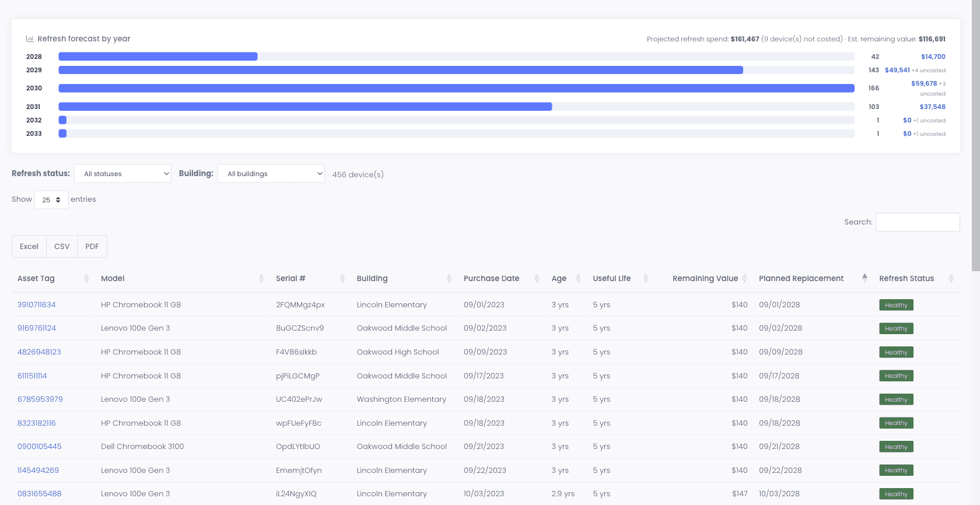980x505 pixels.
Task: Click the 2030 forecast bar
Action: [456, 88]
